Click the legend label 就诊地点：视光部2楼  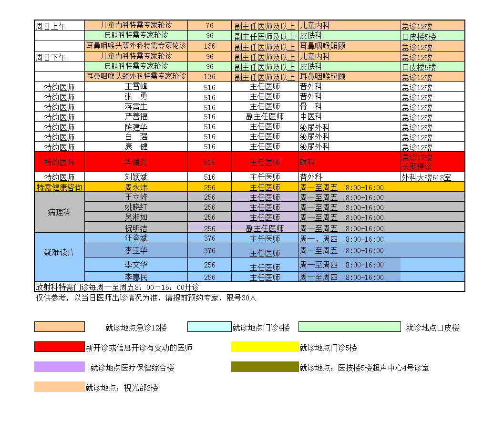122,388
